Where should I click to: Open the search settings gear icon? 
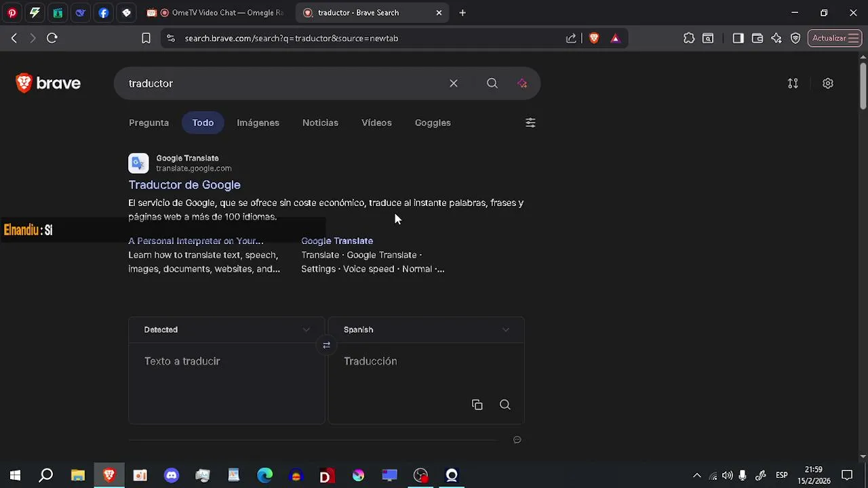click(828, 83)
